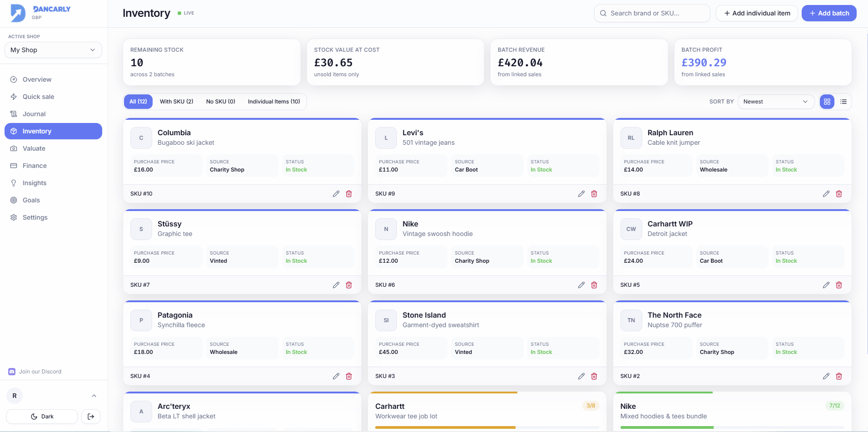
Task: Open Settings from the sidebar
Action: click(x=53, y=217)
